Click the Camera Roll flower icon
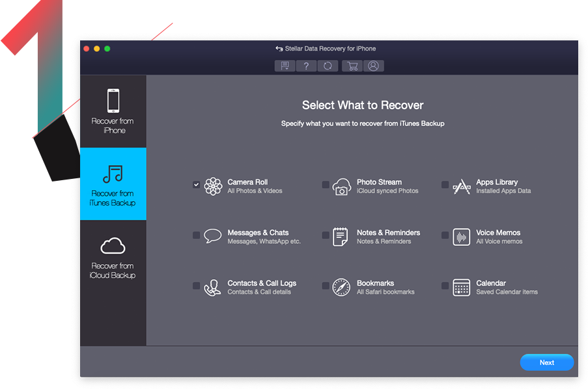 tap(213, 187)
